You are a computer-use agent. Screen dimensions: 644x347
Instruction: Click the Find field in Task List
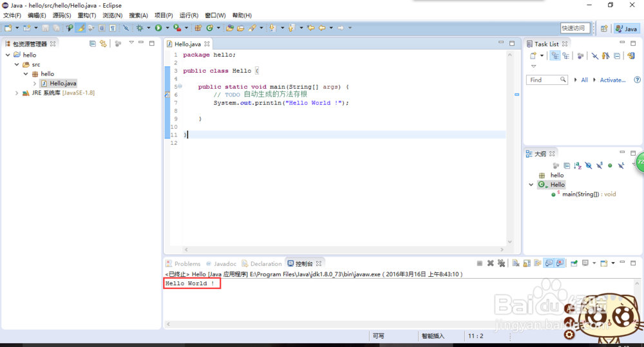coord(547,80)
